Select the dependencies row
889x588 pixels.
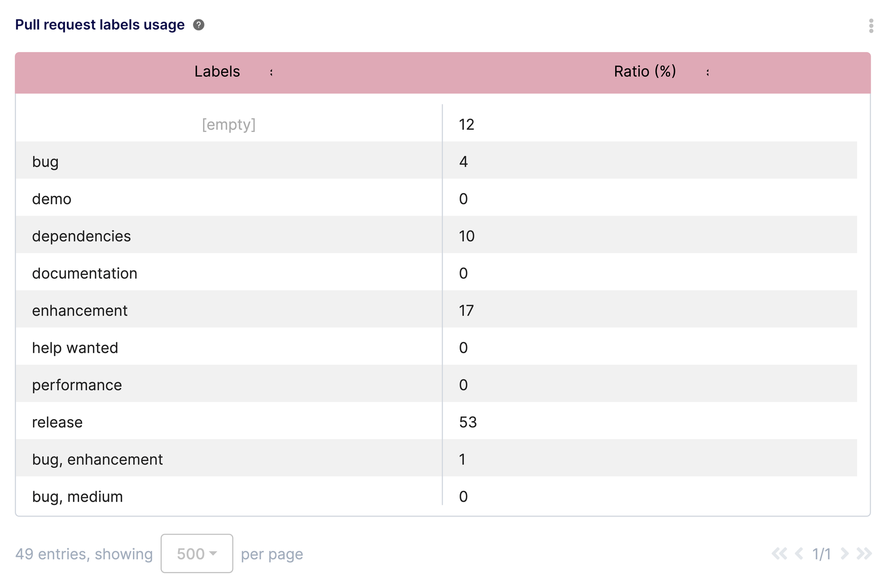[x=222, y=236]
